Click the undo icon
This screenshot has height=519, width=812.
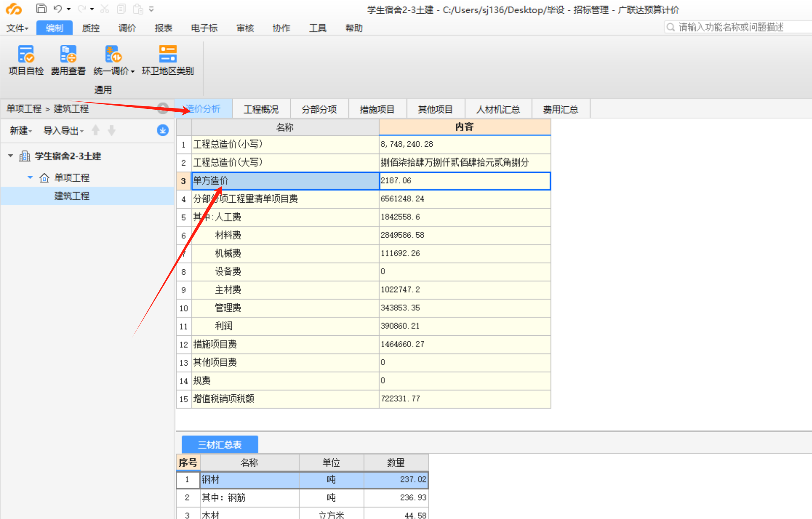(58, 8)
